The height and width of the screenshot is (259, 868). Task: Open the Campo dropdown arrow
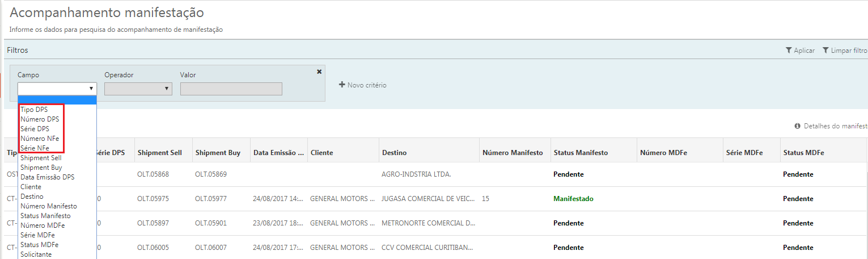[91, 89]
